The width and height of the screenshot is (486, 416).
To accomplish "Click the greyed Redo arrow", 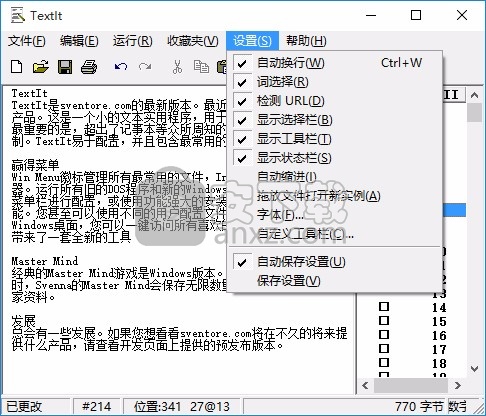I will tap(145, 67).
